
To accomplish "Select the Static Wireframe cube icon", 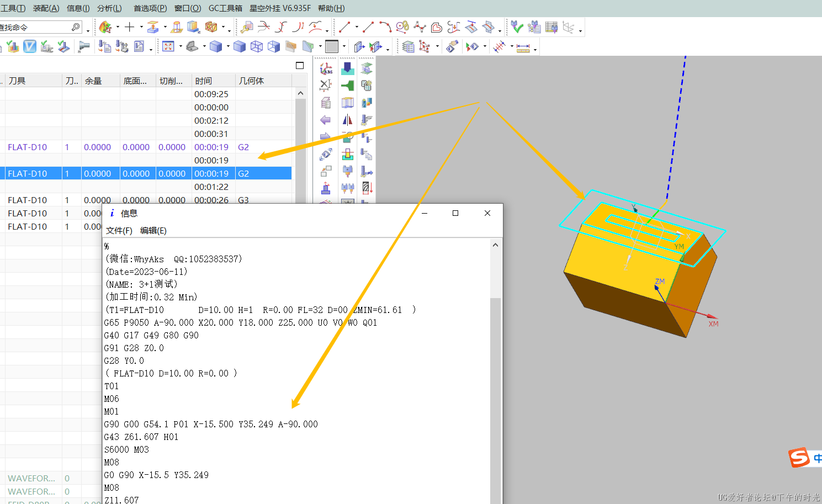I will pos(257,46).
